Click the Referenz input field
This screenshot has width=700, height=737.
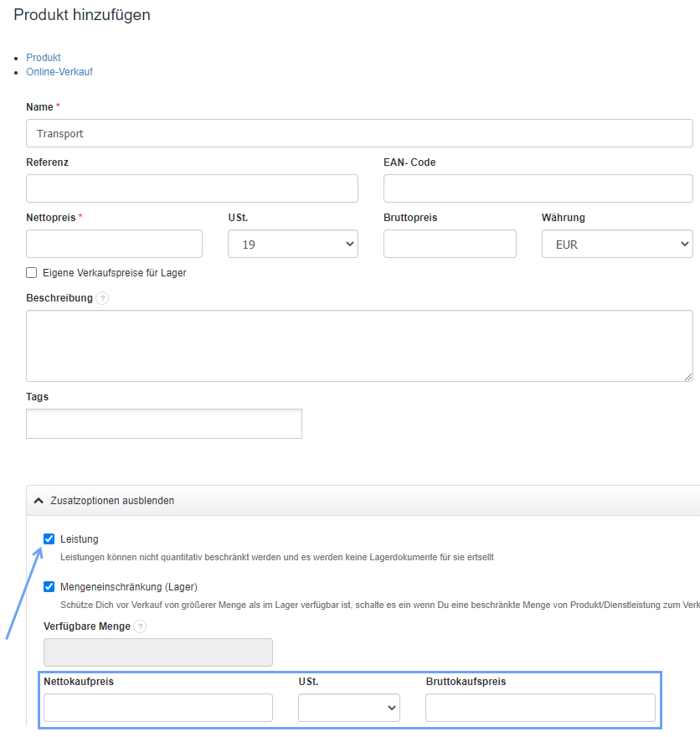pos(192,188)
